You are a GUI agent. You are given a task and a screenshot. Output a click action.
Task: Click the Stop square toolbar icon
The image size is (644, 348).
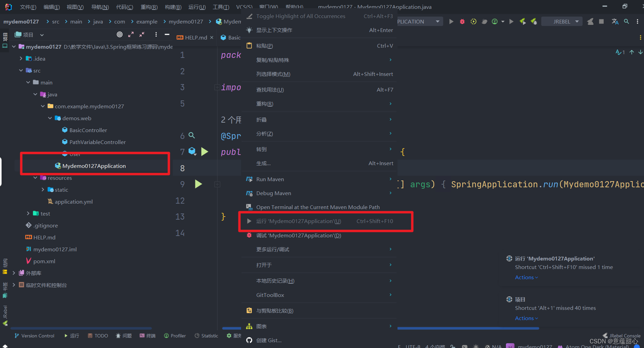[601, 22]
